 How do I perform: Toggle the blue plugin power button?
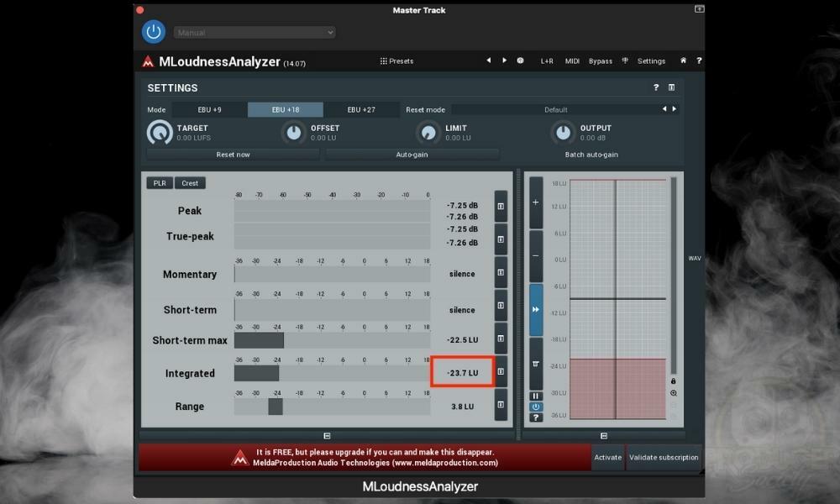[153, 32]
